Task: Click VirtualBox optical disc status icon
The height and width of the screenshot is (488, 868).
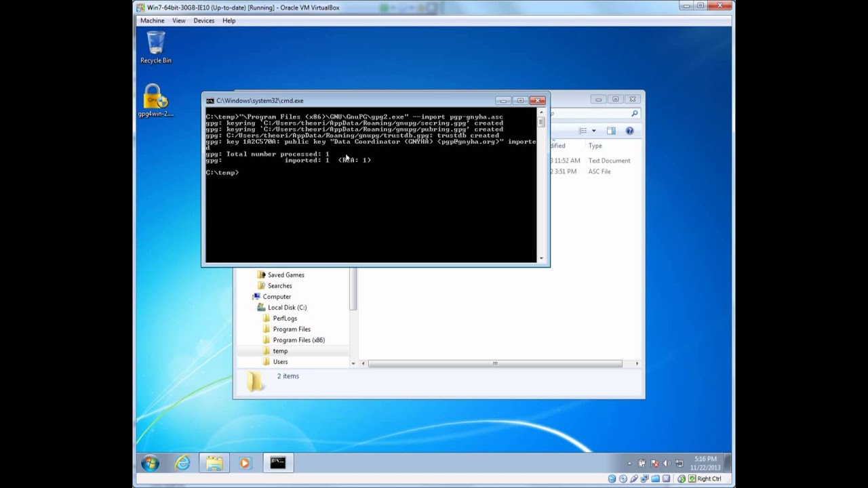Action: (x=623, y=479)
